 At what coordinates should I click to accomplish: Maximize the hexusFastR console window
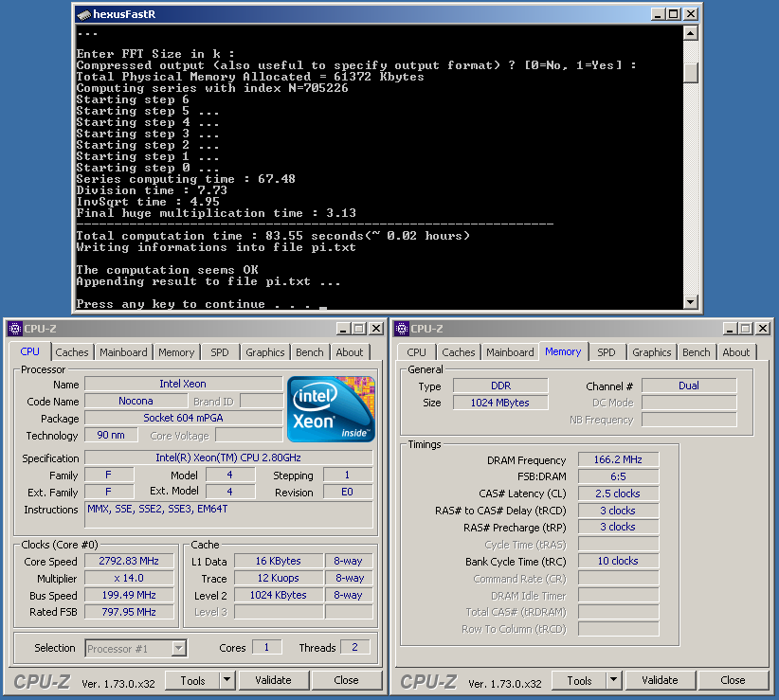tap(674, 14)
